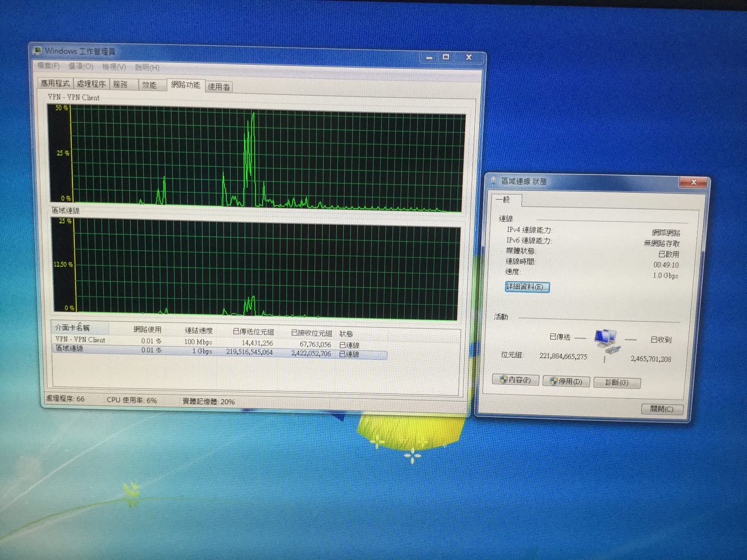747x560 pixels.
Task: Sort by the 網路使用 column header
Action: pyautogui.click(x=147, y=330)
